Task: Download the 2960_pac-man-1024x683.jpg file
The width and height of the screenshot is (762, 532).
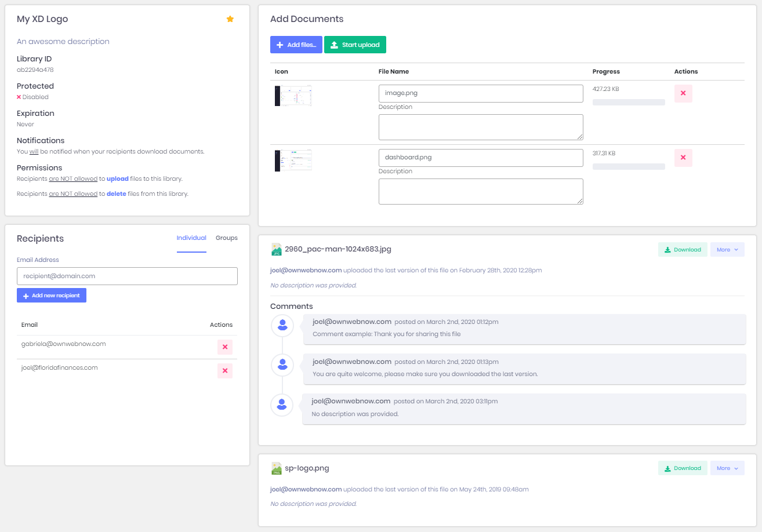Action: click(x=683, y=250)
